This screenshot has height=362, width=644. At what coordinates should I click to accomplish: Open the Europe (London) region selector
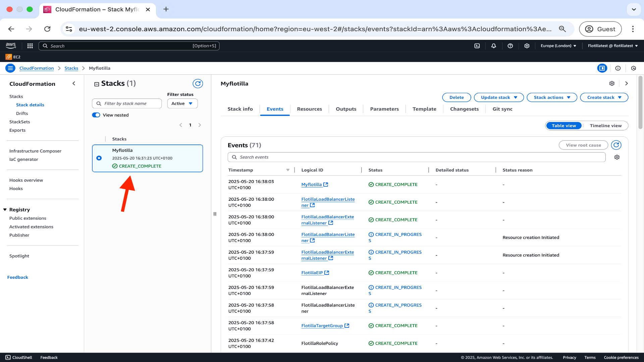[x=558, y=46]
